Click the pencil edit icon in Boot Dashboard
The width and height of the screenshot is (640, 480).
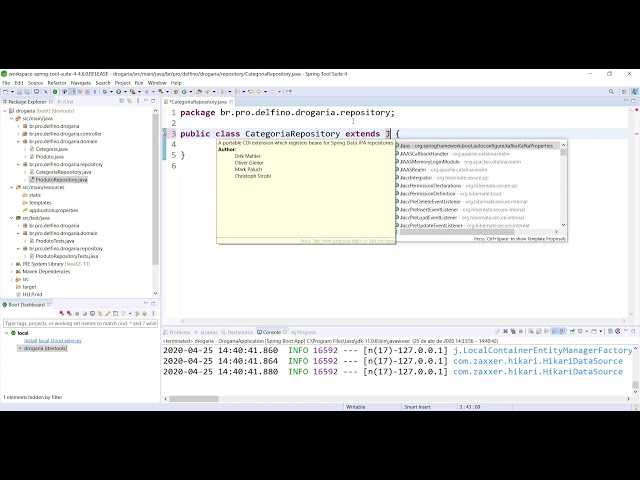tap(108, 313)
